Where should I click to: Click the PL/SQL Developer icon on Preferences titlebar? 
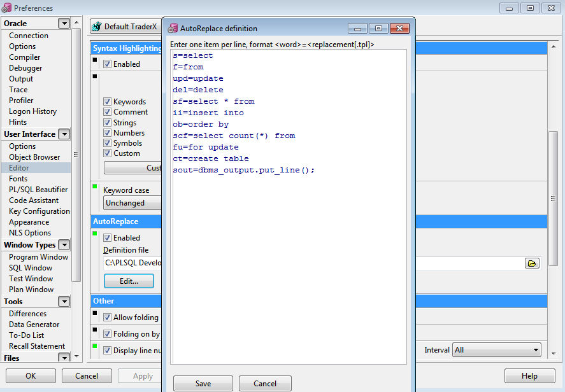pyautogui.click(x=6, y=8)
